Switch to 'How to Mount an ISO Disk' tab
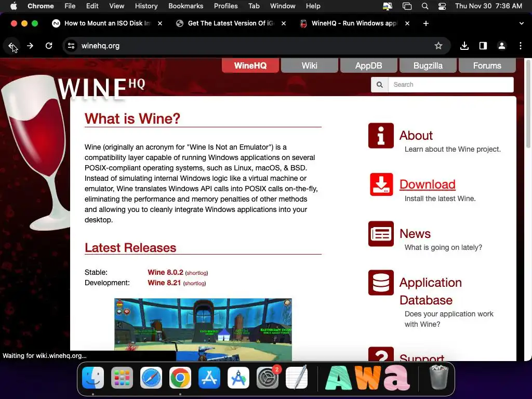Screen dimensions: 532x399 pos(107,23)
